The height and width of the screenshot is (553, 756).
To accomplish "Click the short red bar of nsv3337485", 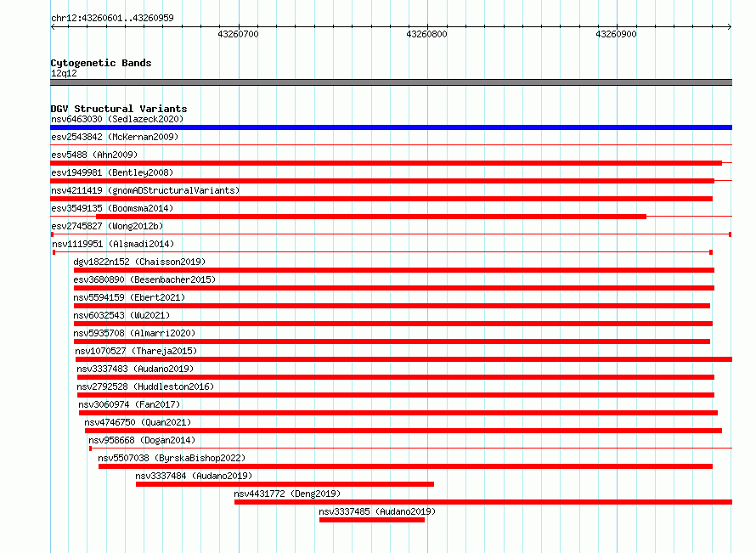I will pyautogui.click(x=372, y=520).
